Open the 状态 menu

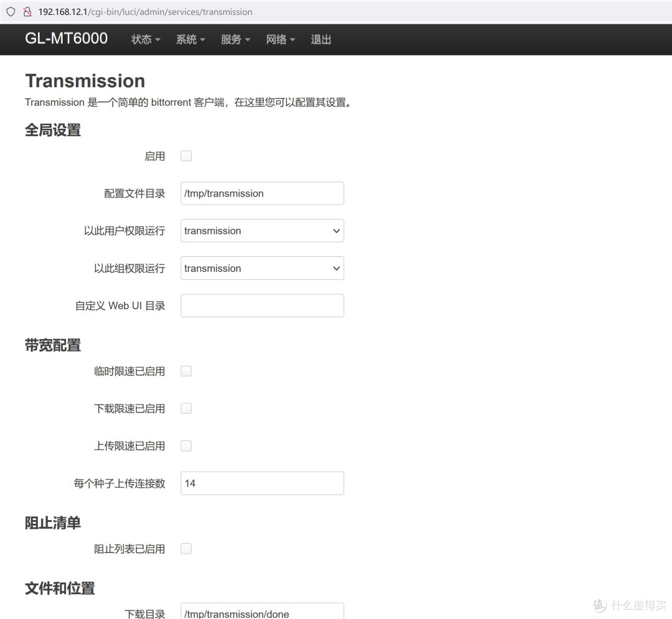145,39
